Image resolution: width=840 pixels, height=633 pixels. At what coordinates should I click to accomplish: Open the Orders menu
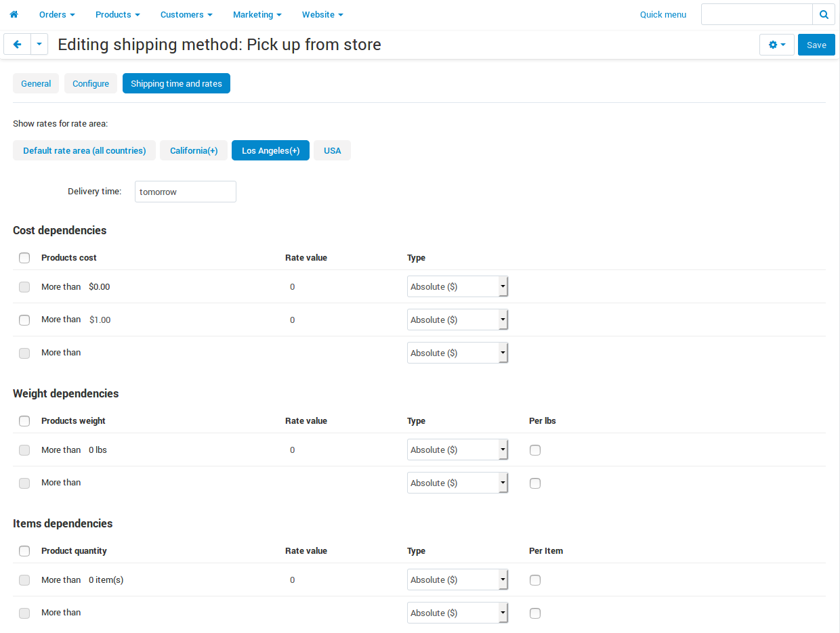57,14
